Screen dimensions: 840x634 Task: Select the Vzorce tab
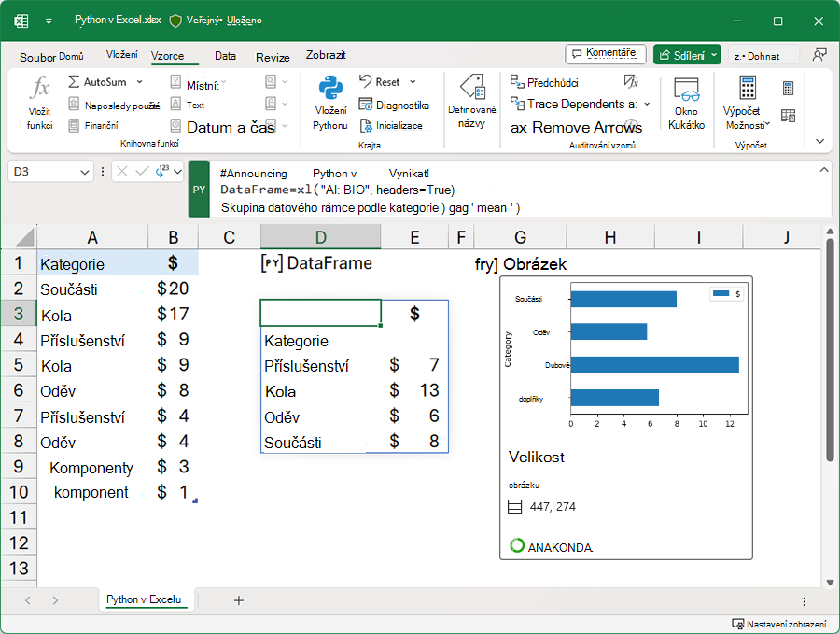tap(167, 56)
